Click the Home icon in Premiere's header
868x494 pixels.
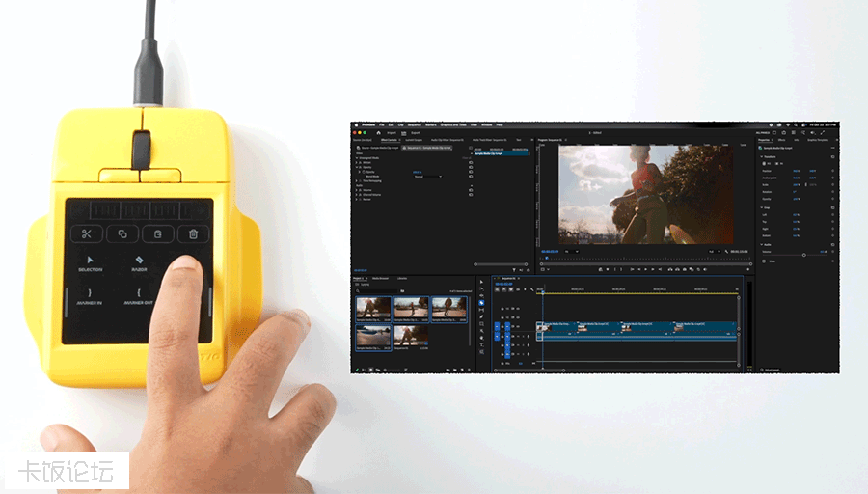(x=379, y=133)
